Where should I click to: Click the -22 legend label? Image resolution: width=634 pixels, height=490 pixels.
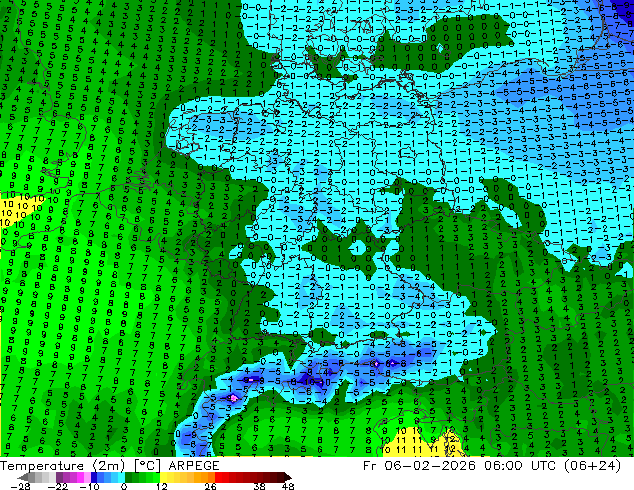pyautogui.click(x=57, y=486)
